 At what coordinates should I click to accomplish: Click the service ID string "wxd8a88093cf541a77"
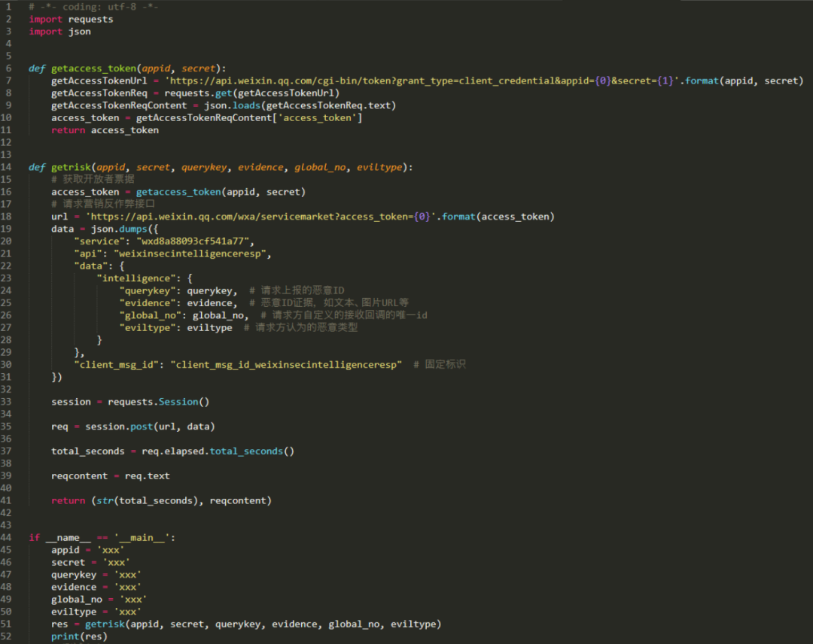pos(195,241)
